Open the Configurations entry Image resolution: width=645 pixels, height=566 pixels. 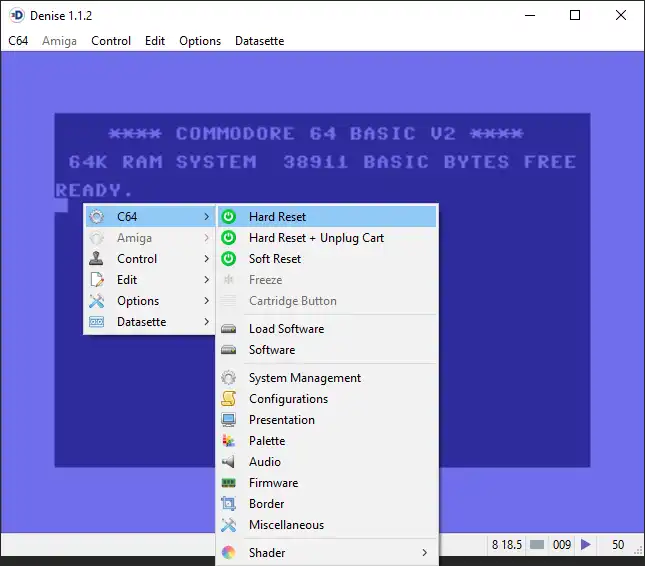point(327,399)
